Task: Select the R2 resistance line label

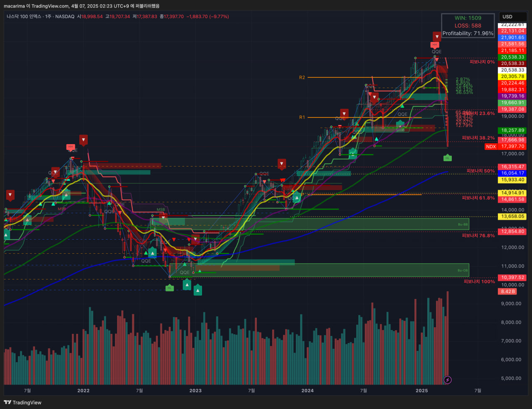Action: tap(302, 78)
